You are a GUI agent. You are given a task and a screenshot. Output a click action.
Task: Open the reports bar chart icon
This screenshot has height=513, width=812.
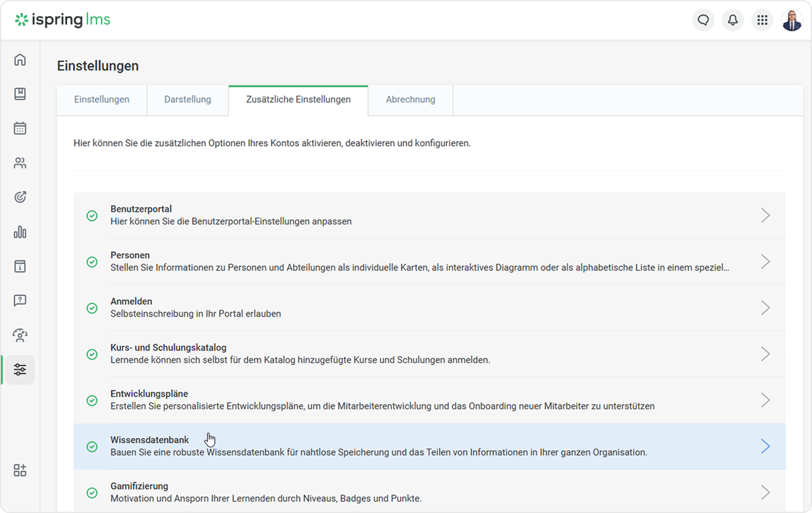coord(20,232)
